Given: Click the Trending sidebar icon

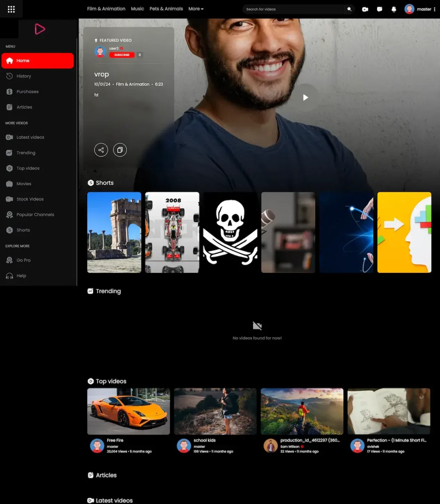Looking at the screenshot, I should [9, 153].
